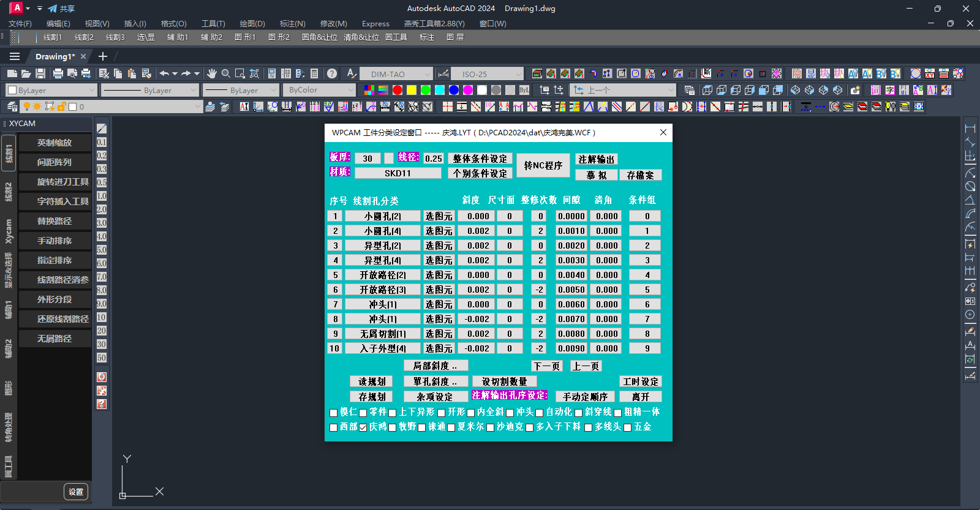Open the Layer Properties manager icon
This screenshot has width=980, height=510.
coord(12,107)
